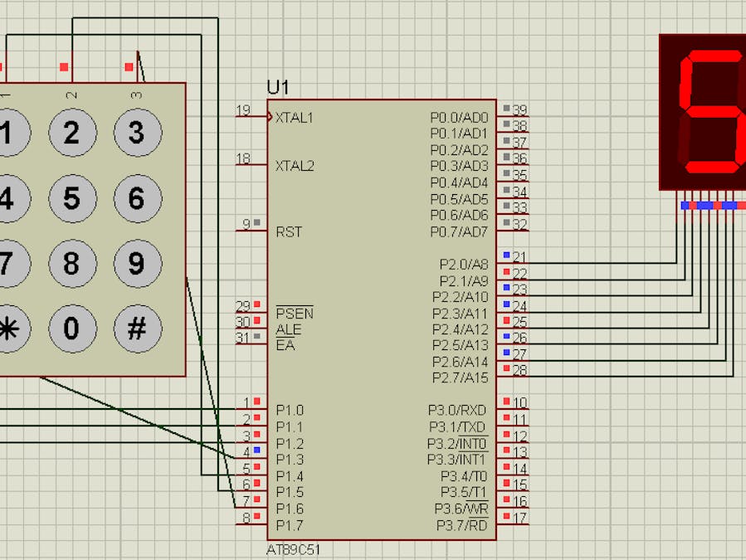Toggle the blue logic indicator beside pin 21
Screen dimensions: 746x560
click(505, 256)
